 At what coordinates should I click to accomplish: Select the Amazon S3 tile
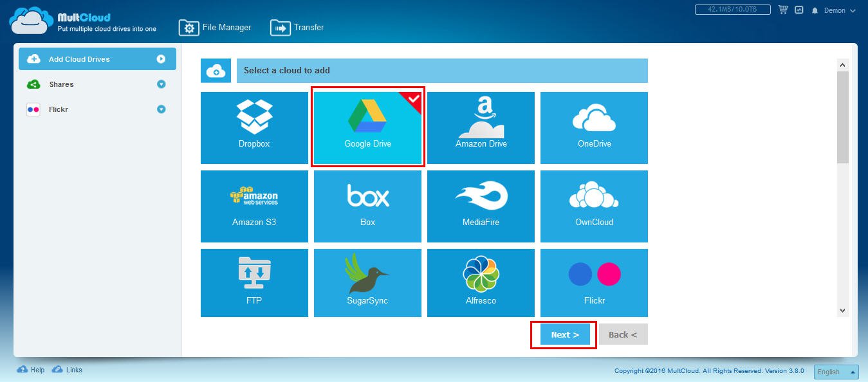pyautogui.click(x=254, y=206)
